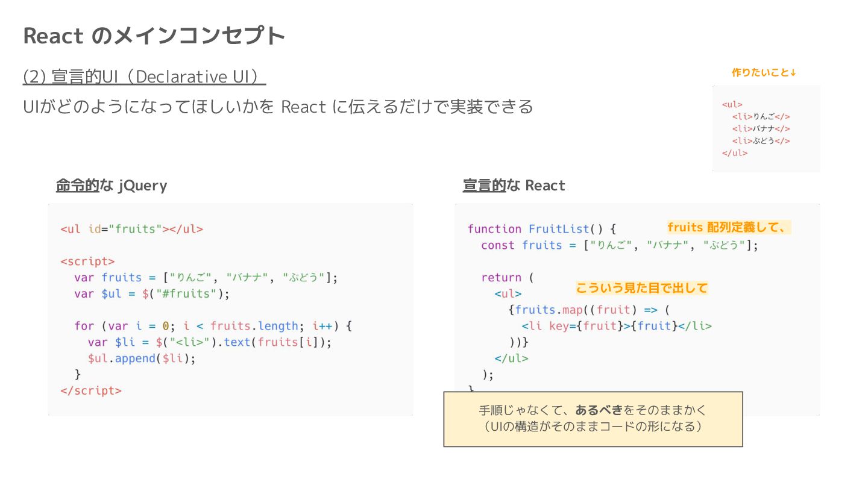Click the line 'function FruitList() {'
The width and height of the screenshot is (868, 488).
tap(541, 229)
